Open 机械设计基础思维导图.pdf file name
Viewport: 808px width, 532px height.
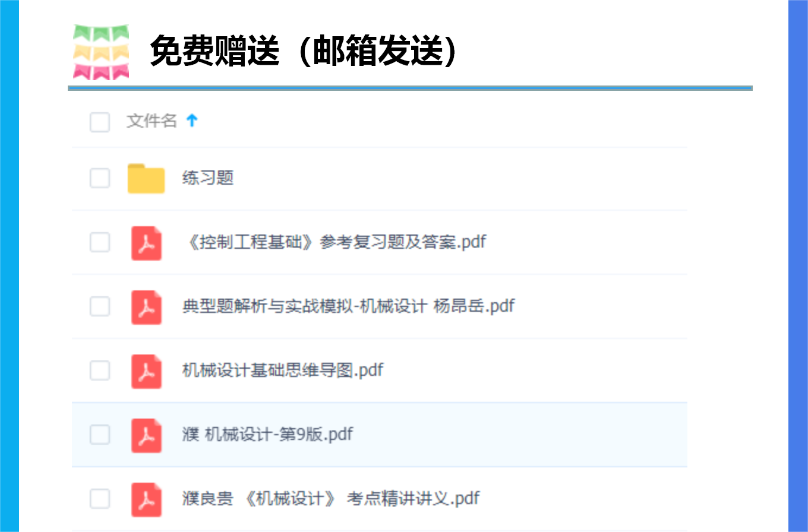[283, 370]
